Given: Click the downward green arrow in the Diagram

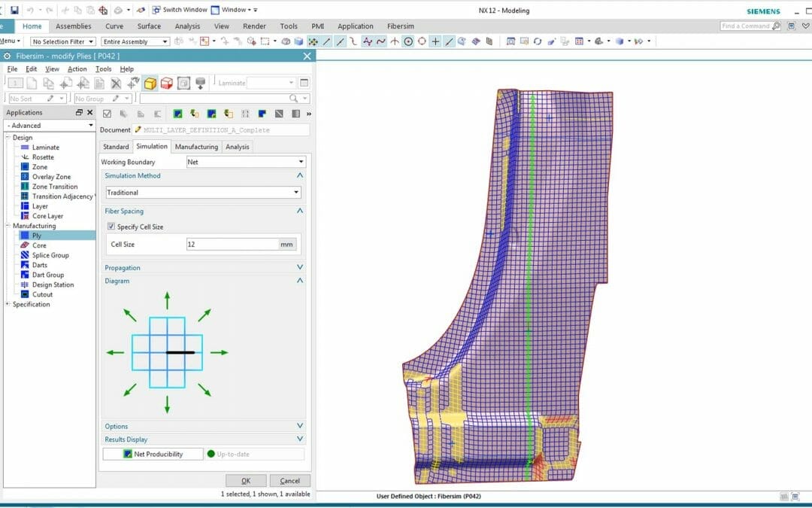Looking at the screenshot, I should tap(167, 404).
